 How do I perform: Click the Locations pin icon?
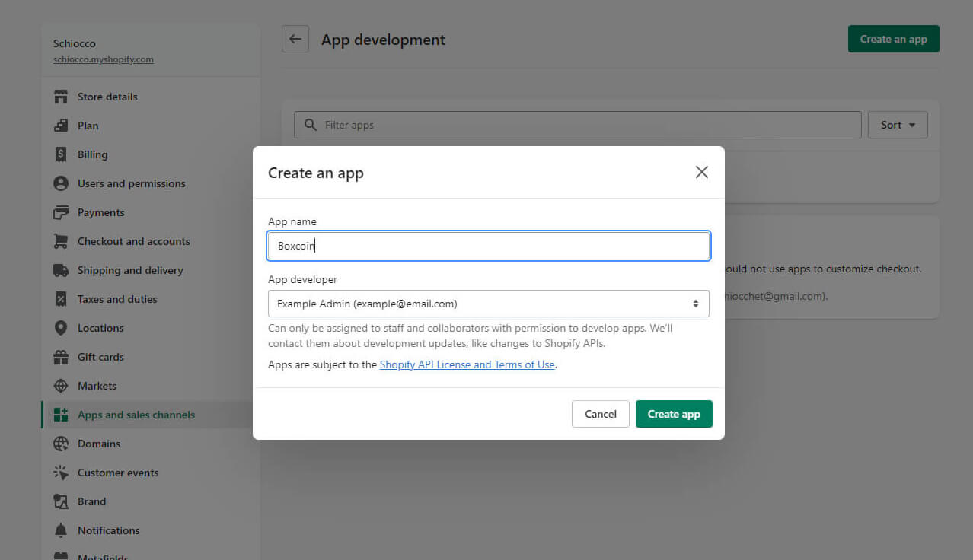coord(61,328)
